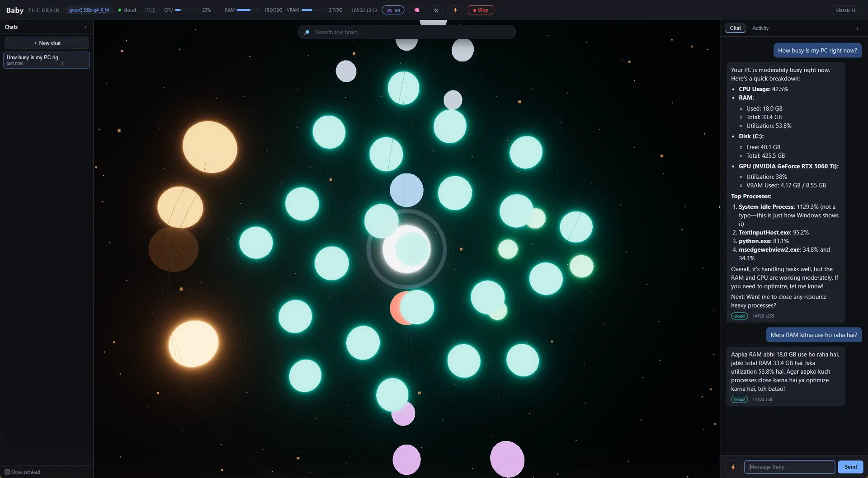Start a New chat
868x478 pixels.
[x=47, y=43]
